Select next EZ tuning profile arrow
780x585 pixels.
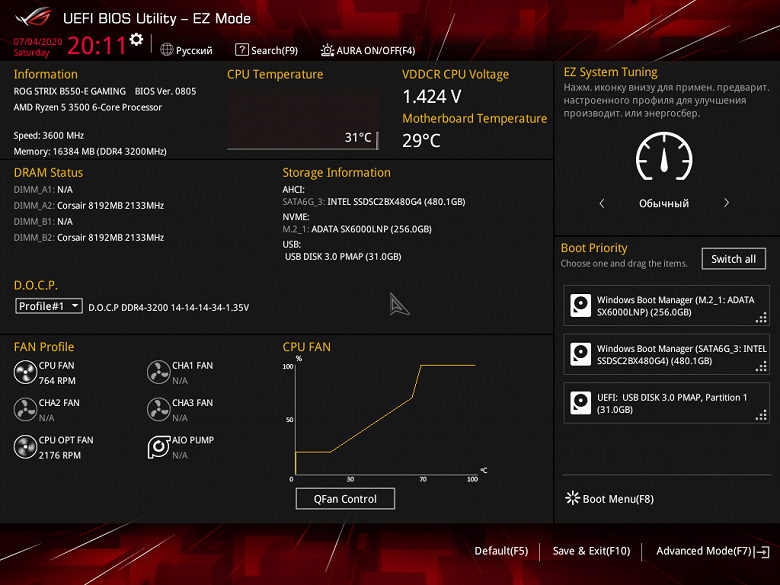726,202
